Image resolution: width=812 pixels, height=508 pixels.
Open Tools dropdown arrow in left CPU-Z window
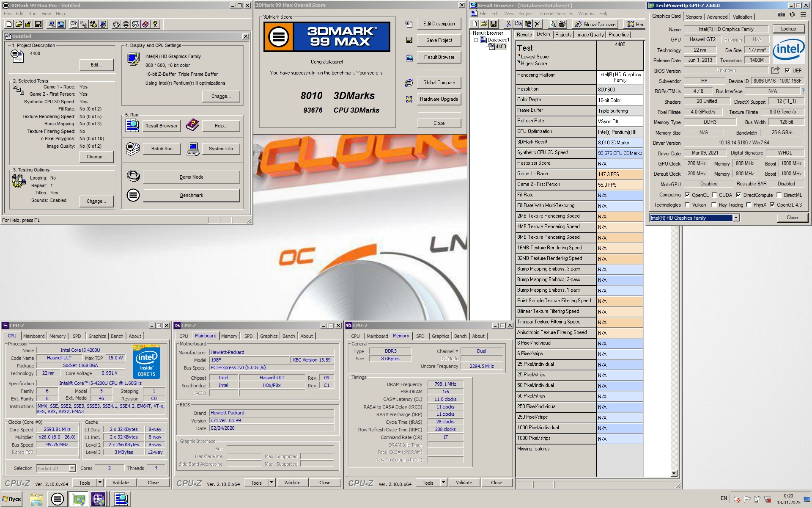pos(100,483)
